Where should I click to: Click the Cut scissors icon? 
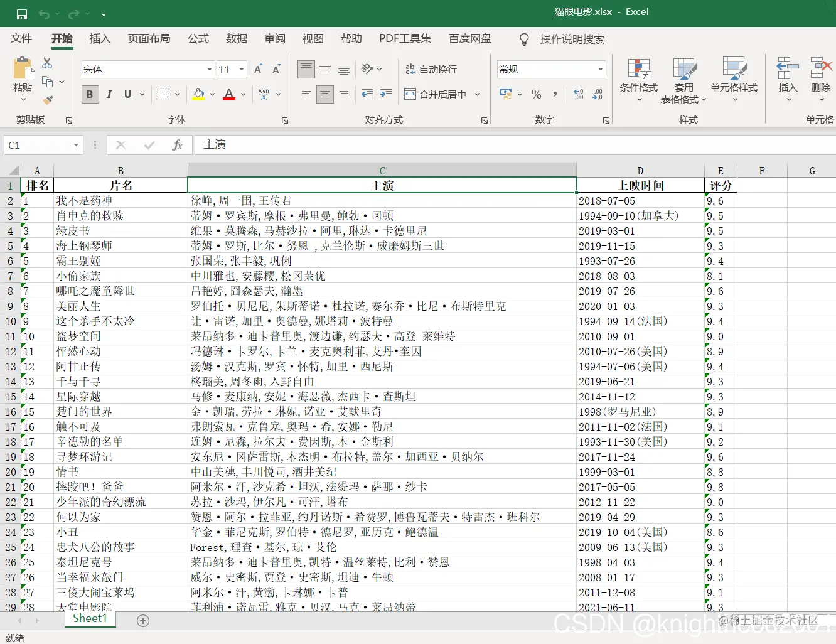click(x=47, y=63)
